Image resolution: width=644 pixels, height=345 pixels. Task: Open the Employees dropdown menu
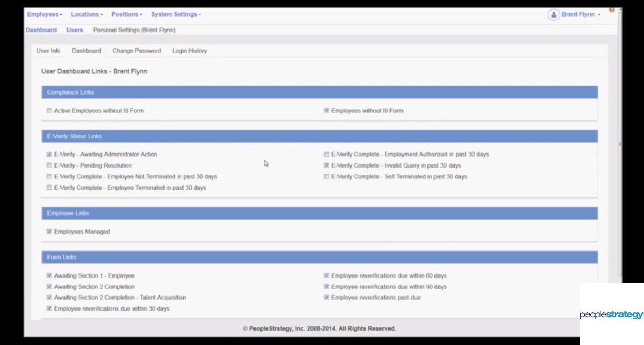click(45, 14)
